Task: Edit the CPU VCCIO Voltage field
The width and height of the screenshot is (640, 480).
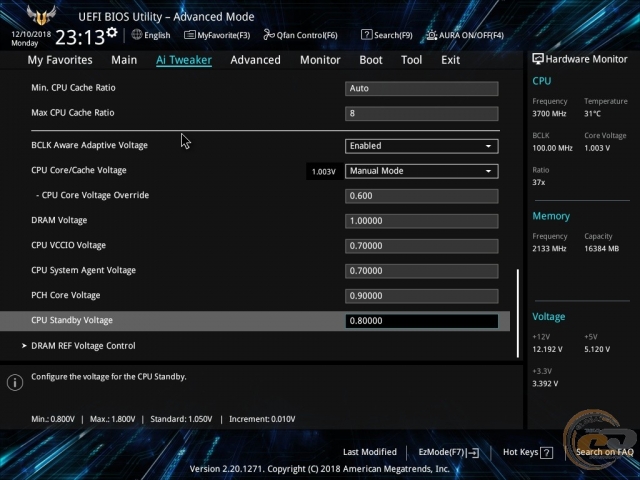Action: point(422,246)
